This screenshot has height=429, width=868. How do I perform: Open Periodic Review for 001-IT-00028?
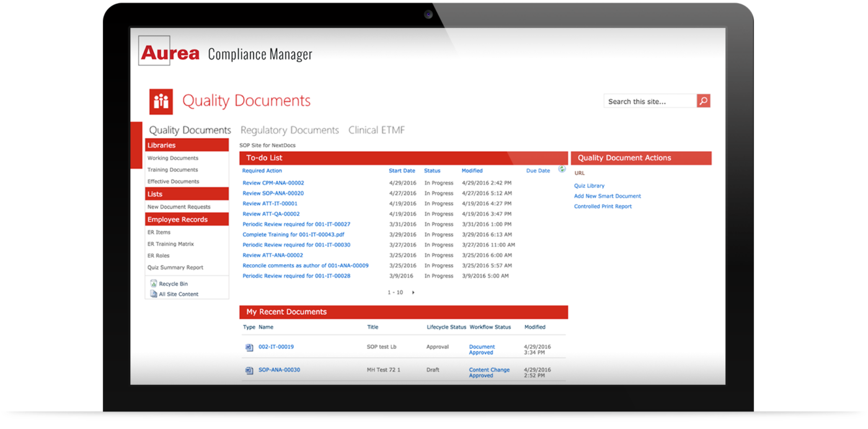tap(296, 276)
